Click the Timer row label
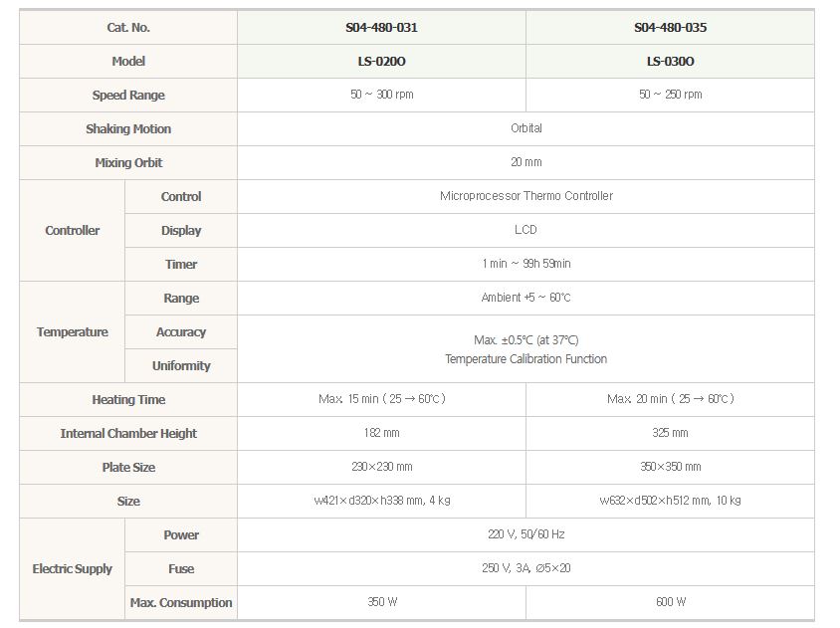 pyautogui.click(x=181, y=265)
